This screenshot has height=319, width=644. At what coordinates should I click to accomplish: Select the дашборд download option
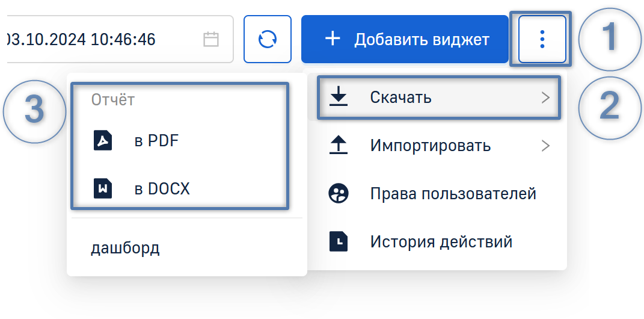(125, 248)
